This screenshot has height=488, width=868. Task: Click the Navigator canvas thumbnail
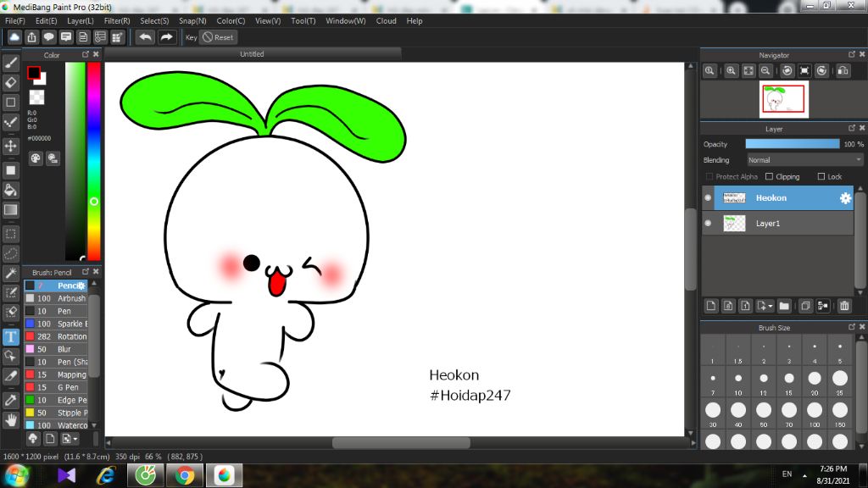[x=784, y=100]
